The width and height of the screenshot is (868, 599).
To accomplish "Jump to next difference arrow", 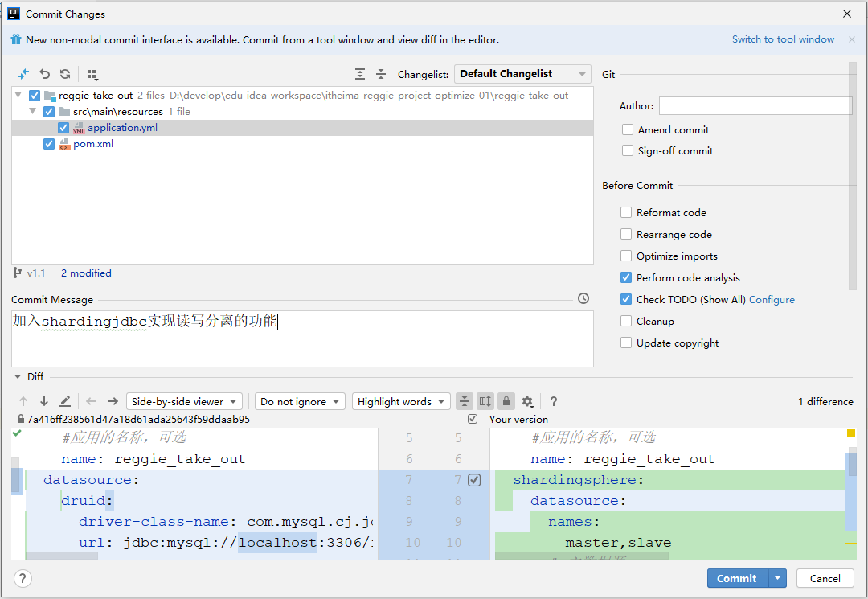I will 43,401.
